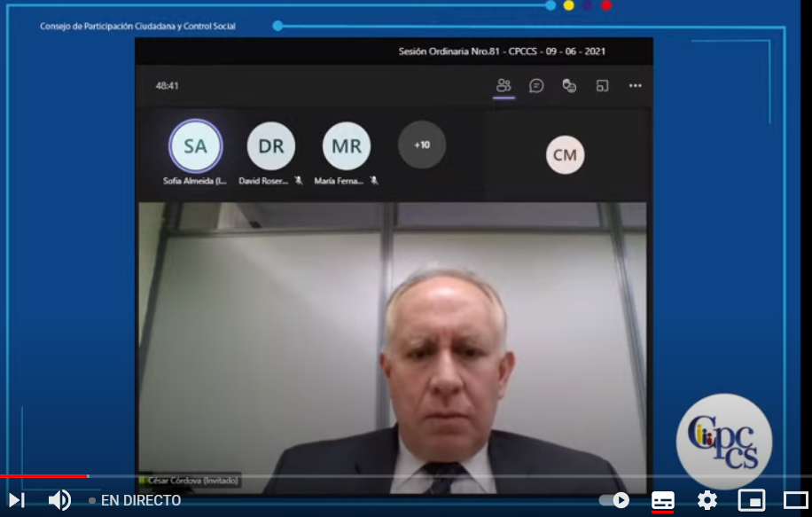This screenshot has width=812, height=517.
Task: Click the CM participant avatar
Action: (x=565, y=155)
